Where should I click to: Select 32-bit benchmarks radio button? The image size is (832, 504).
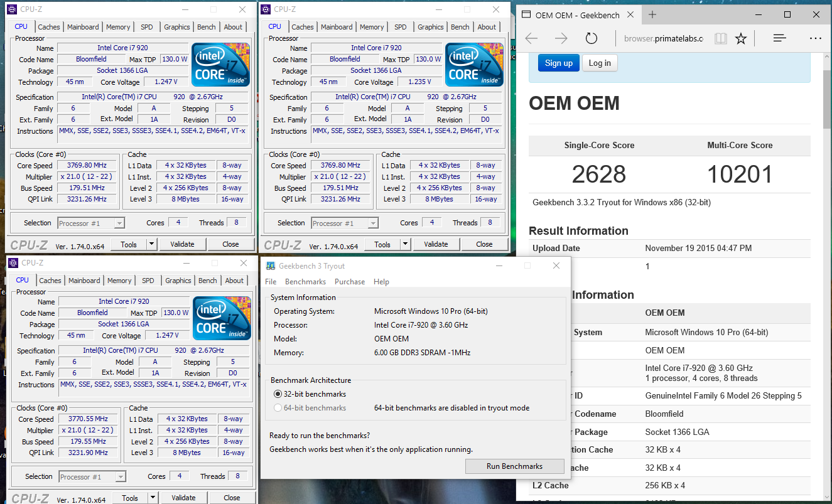tap(278, 394)
